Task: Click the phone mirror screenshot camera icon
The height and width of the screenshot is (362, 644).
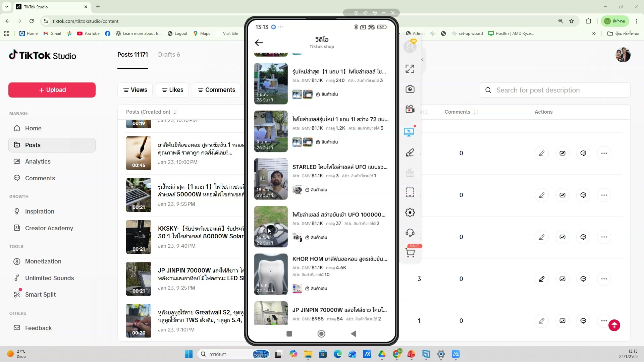Action: (x=410, y=89)
